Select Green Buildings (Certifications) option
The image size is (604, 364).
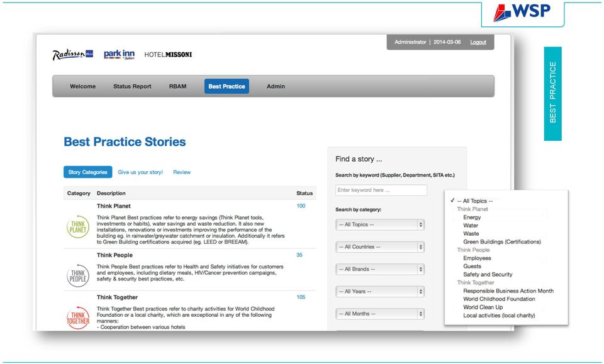tap(502, 241)
